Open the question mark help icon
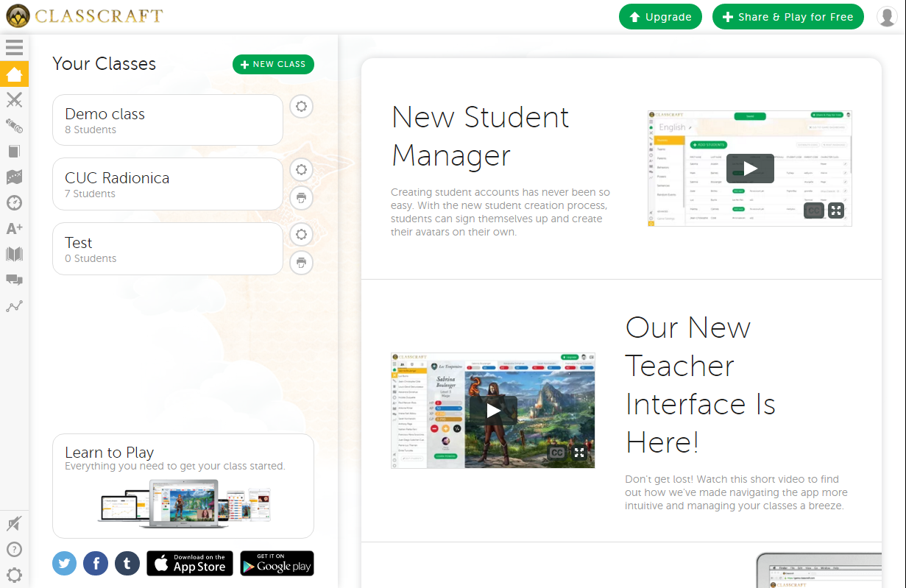The height and width of the screenshot is (588, 906). point(14,549)
